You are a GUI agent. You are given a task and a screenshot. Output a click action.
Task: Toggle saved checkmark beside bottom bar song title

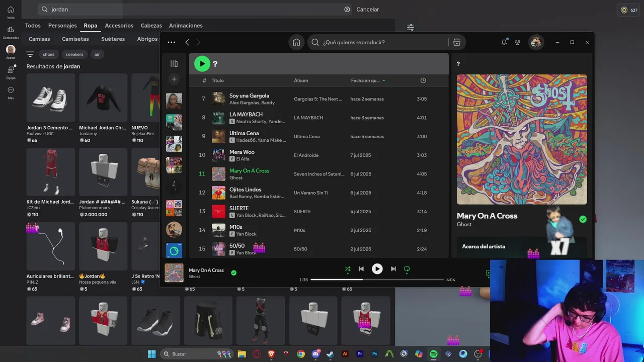[x=233, y=273]
